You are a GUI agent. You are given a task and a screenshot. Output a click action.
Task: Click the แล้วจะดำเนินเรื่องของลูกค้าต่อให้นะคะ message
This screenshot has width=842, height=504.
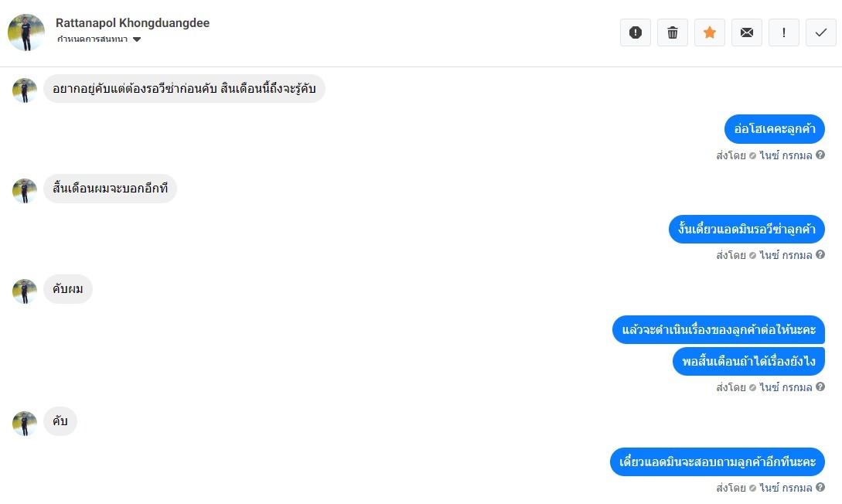pyautogui.click(x=718, y=329)
